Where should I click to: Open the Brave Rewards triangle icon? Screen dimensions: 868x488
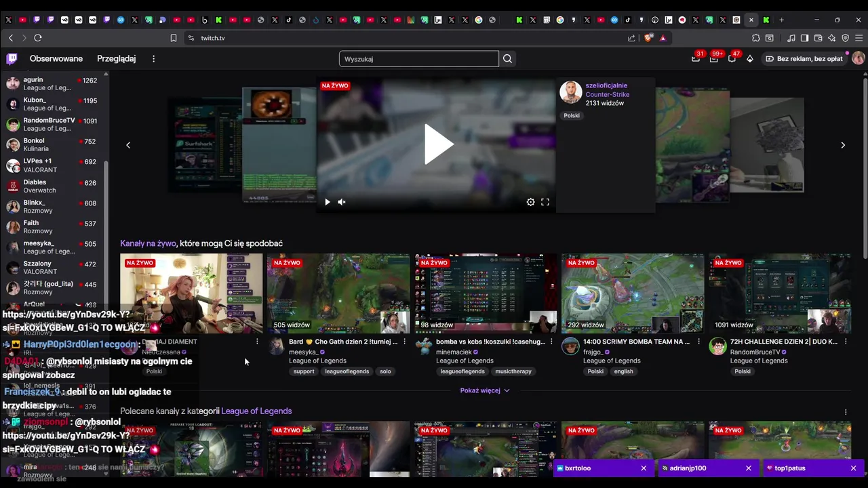click(x=663, y=38)
